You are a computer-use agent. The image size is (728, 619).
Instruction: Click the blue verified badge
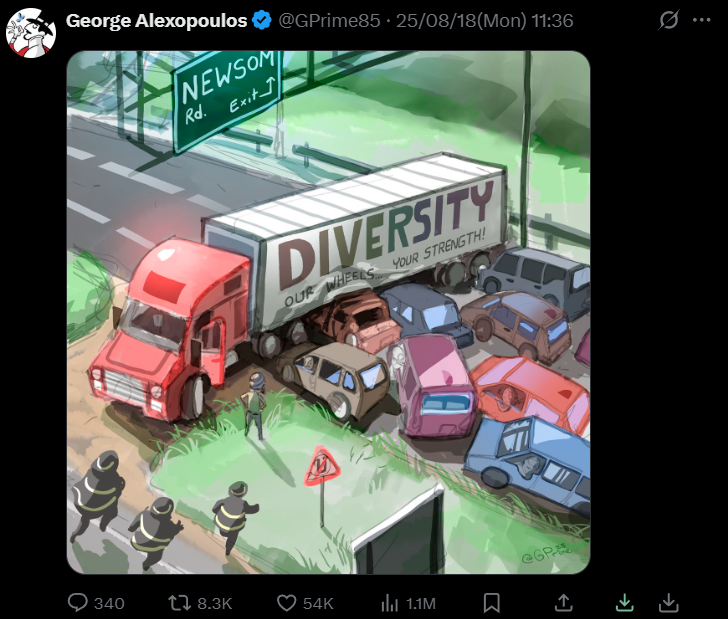[x=262, y=20]
